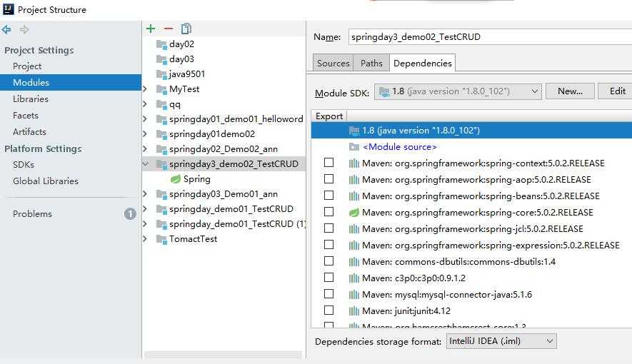Expand the qq module node

(x=145, y=104)
